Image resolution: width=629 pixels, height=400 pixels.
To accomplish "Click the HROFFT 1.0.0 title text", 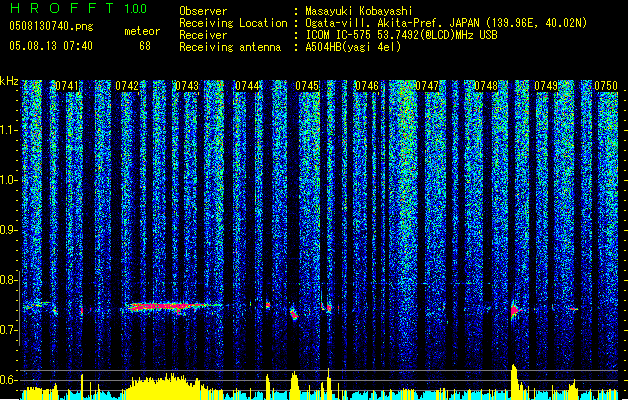I will pos(79,8).
